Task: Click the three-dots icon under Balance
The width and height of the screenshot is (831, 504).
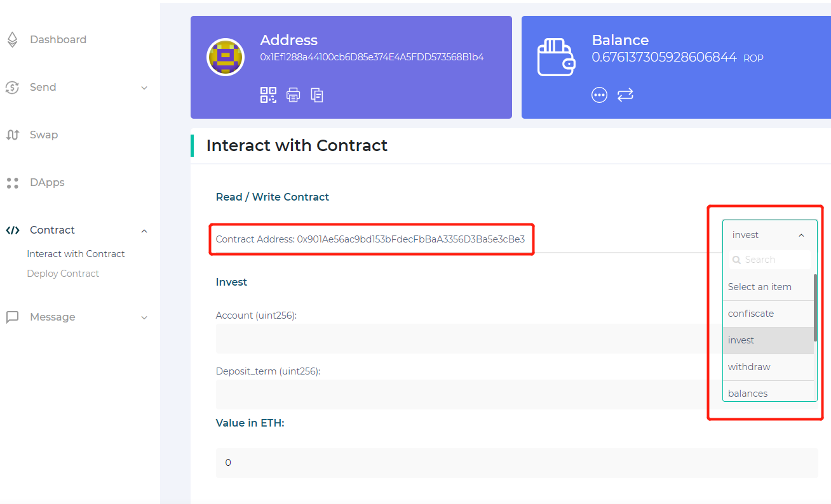Action: click(x=599, y=95)
